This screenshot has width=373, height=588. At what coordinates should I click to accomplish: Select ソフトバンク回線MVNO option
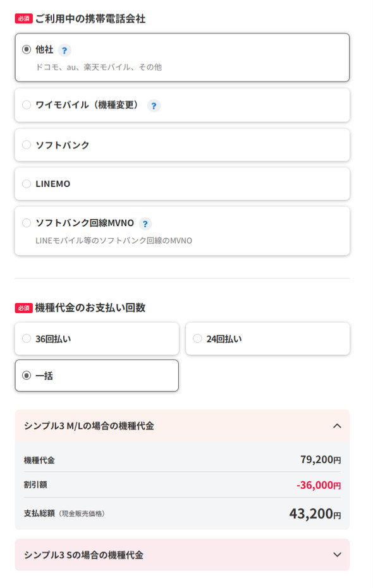pyautogui.click(x=26, y=223)
